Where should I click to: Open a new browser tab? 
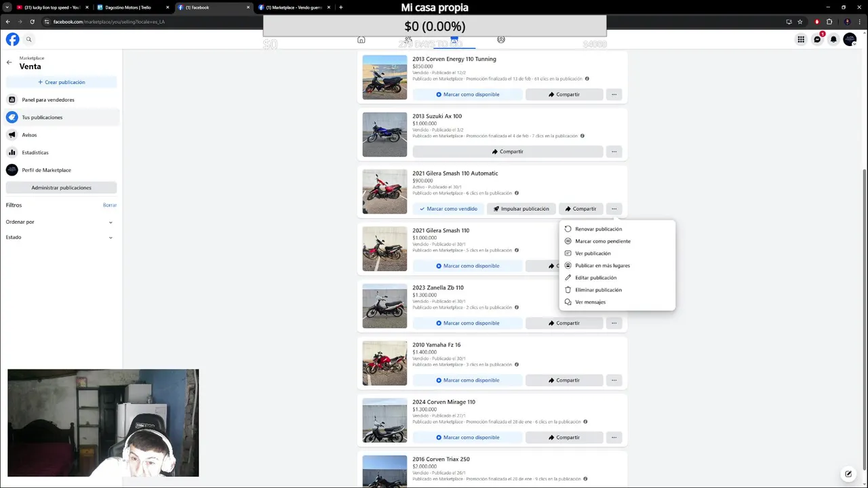pyautogui.click(x=340, y=7)
